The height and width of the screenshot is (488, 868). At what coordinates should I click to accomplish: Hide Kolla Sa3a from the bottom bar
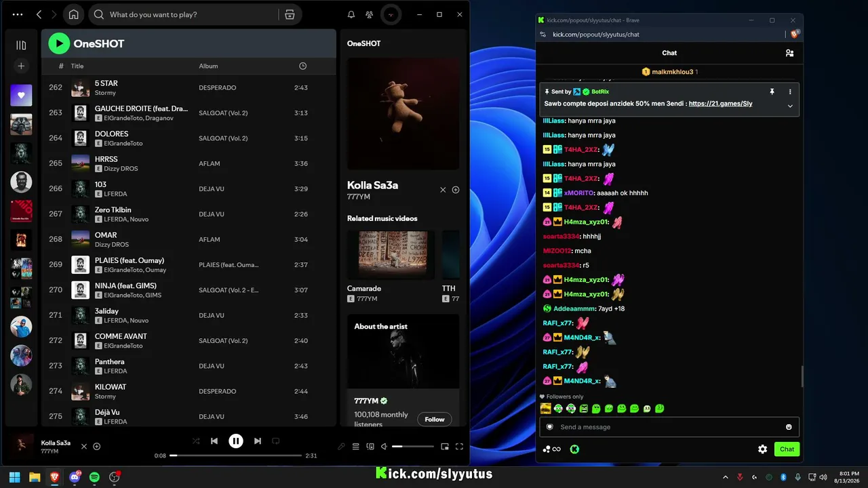click(84, 446)
